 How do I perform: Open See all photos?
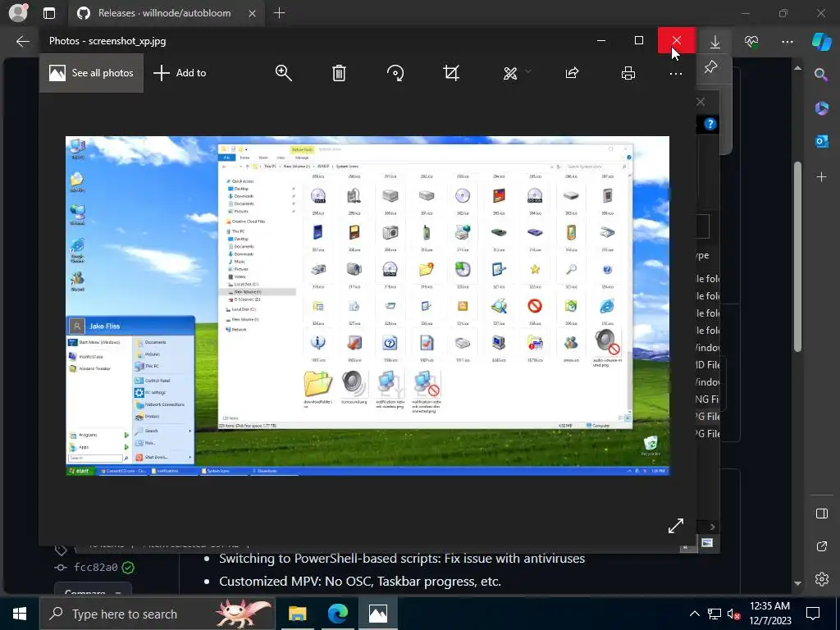click(x=91, y=73)
